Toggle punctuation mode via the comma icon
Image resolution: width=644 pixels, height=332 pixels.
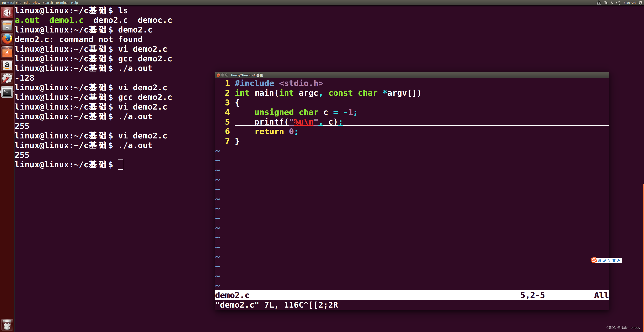[609, 260]
